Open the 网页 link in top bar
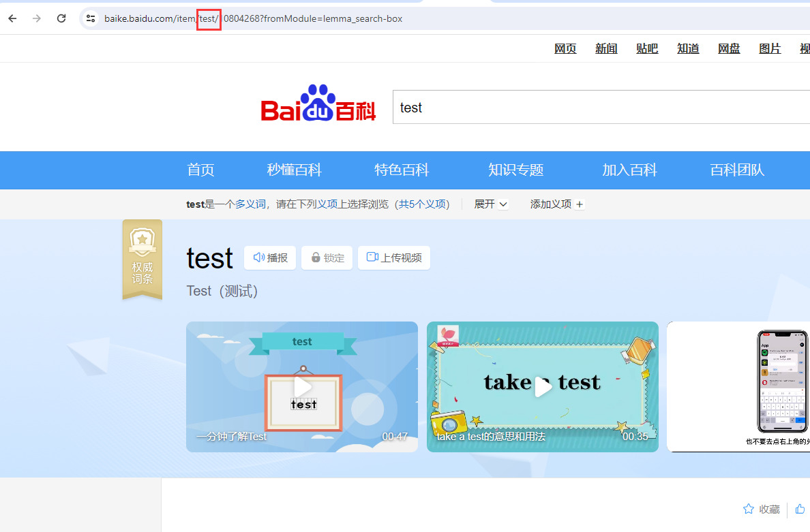 coord(565,48)
